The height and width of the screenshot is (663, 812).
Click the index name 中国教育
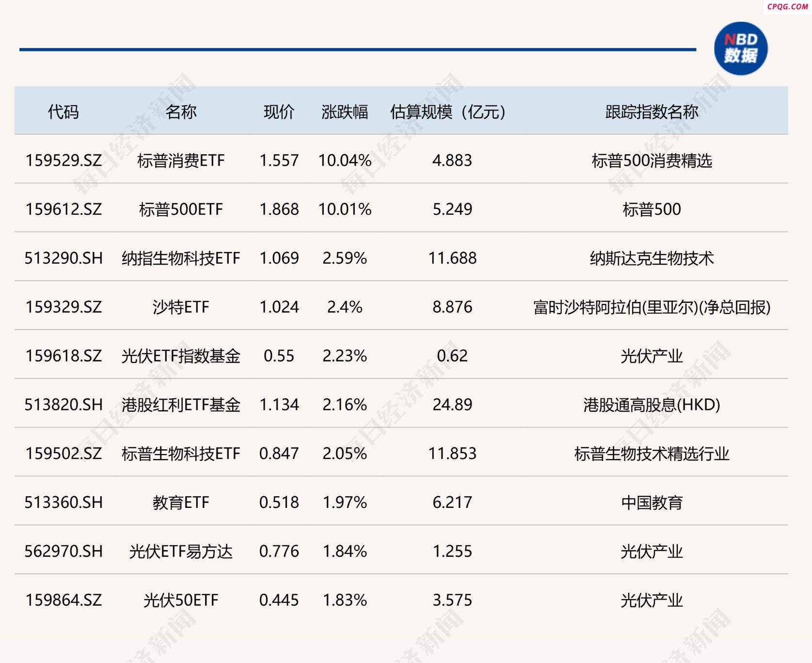click(652, 503)
